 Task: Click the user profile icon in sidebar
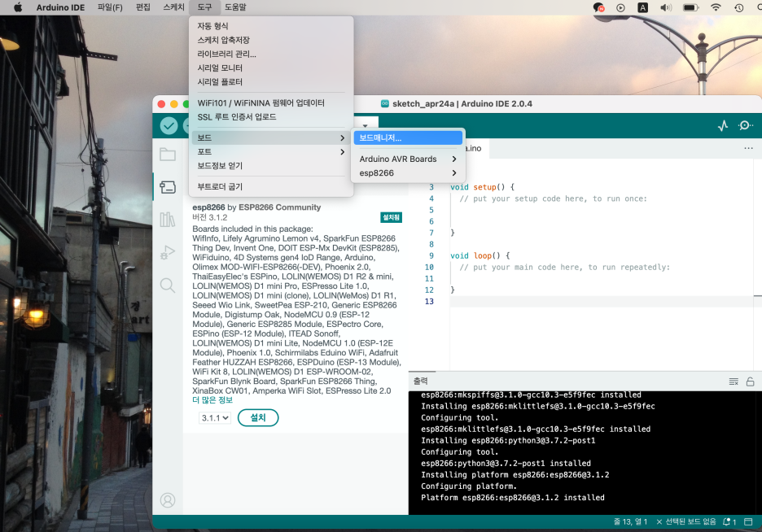tap(168, 500)
